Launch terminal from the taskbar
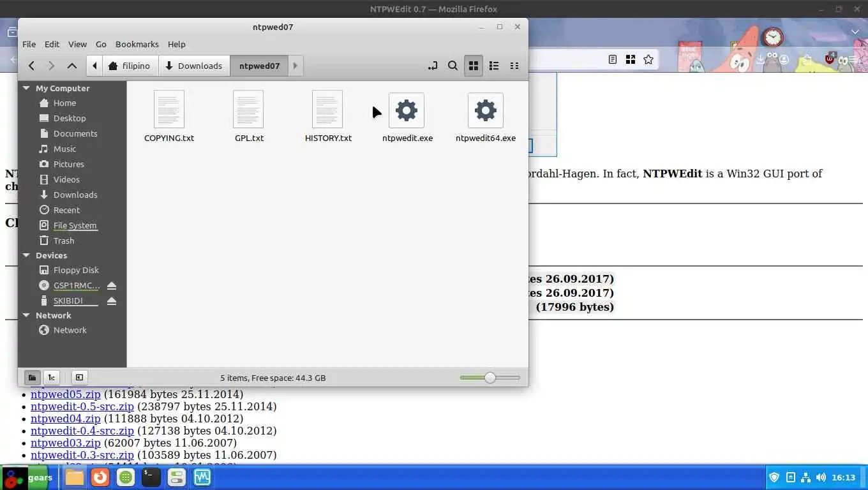 coord(151,477)
